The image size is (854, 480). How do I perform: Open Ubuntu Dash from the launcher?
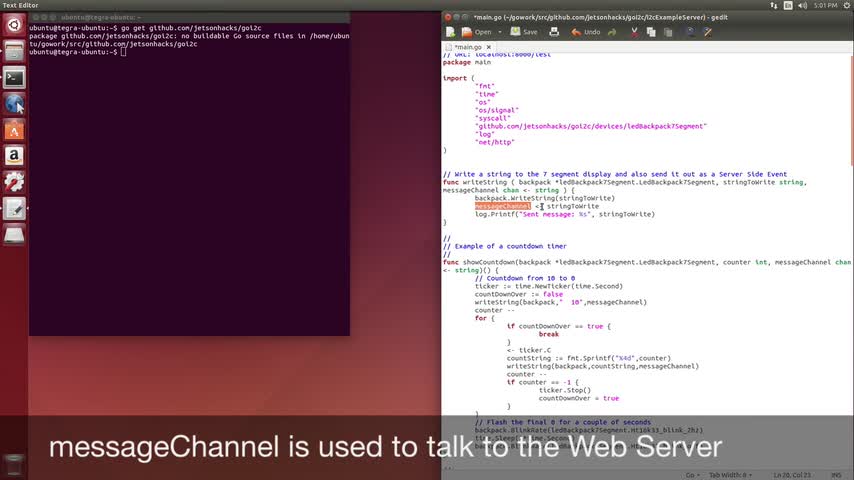click(x=14, y=25)
